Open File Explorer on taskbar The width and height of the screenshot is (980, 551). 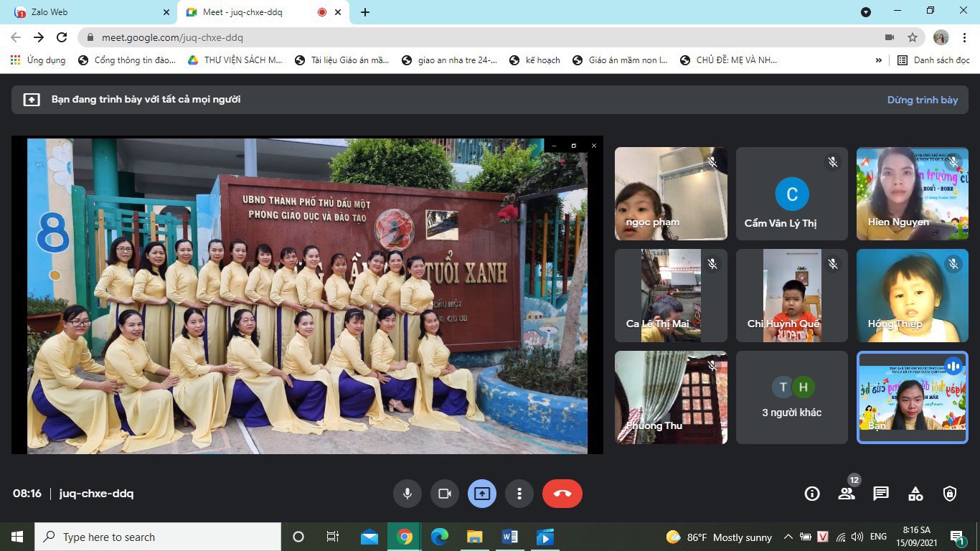(x=475, y=537)
